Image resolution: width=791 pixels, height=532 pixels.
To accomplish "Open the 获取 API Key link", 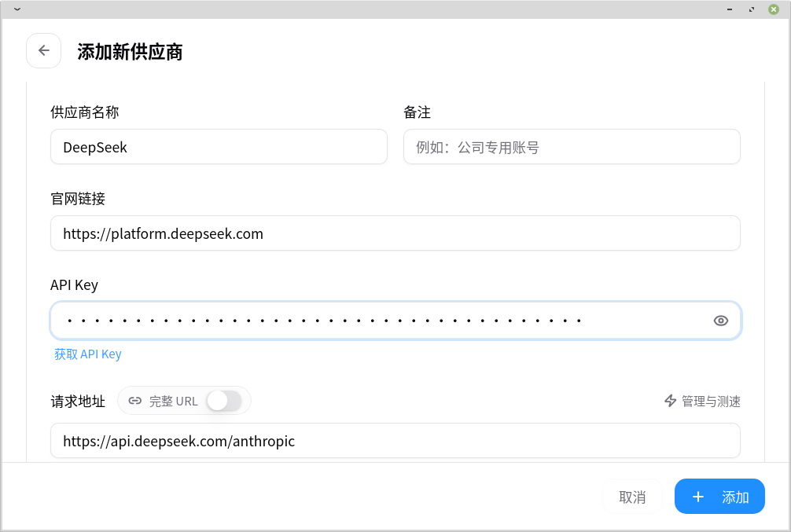I will pos(88,354).
